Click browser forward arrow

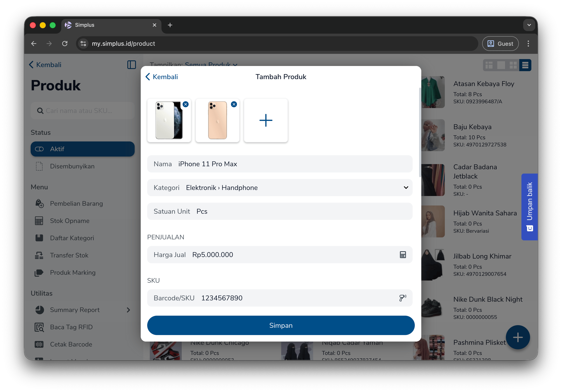tap(49, 44)
